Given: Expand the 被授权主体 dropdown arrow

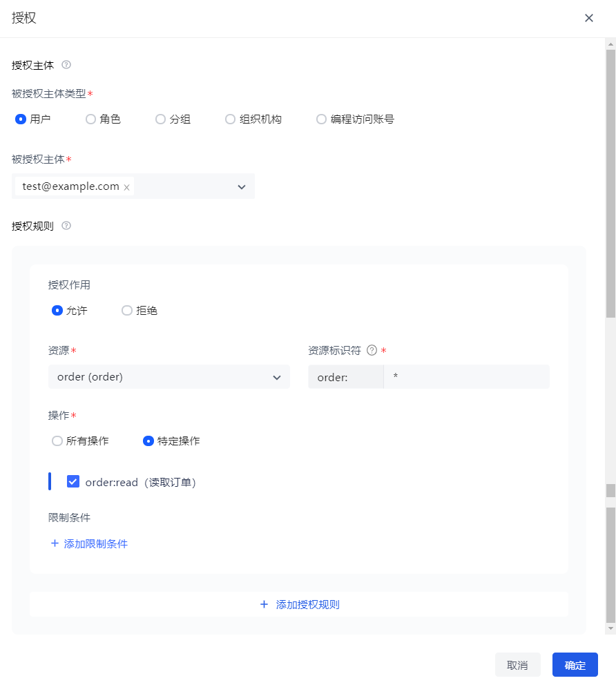Looking at the screenshot, I should tap(242, 186).
